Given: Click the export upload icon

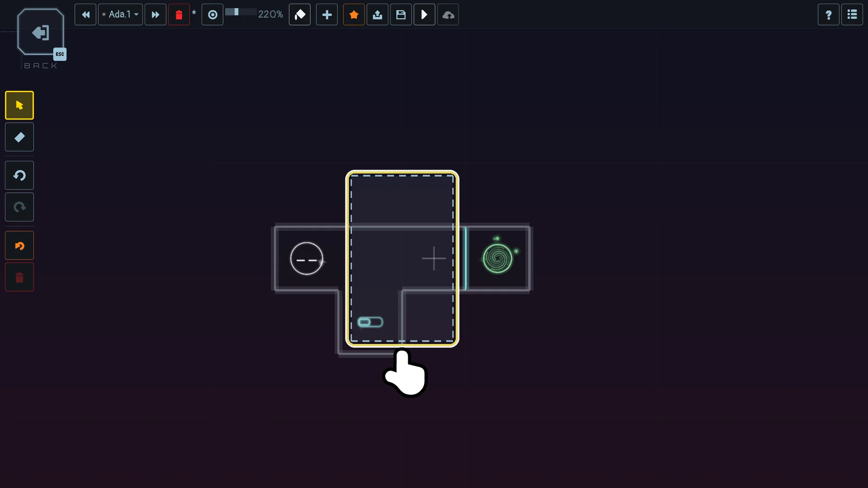Looking at the screenshot, I should (377, 14).
